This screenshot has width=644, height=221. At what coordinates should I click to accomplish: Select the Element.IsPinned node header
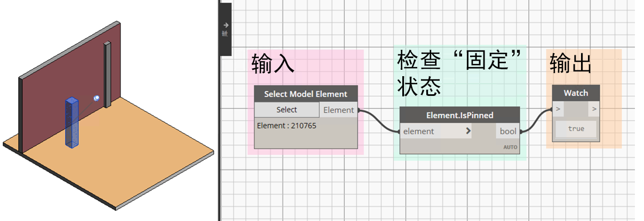coord(459,114)
